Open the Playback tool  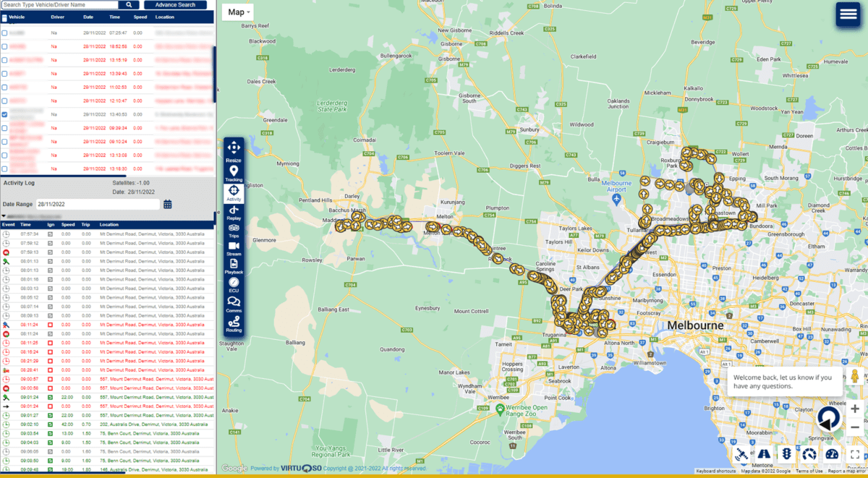[x=233, y=268]
